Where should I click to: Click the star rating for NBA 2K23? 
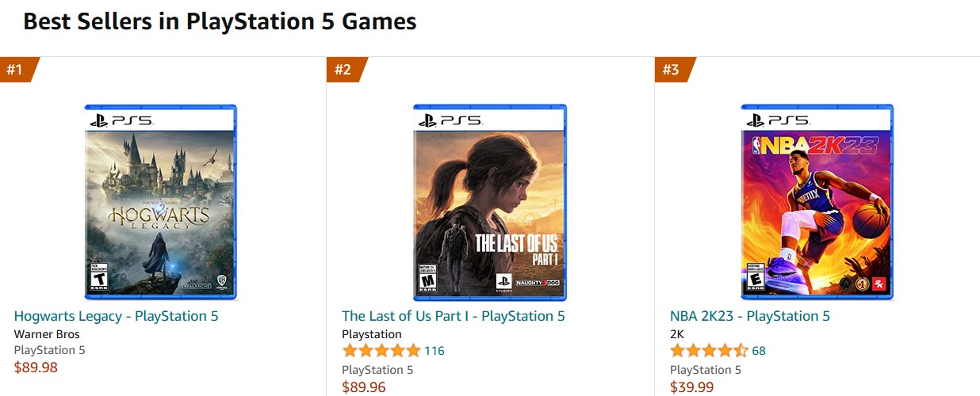tap(708, 351)
